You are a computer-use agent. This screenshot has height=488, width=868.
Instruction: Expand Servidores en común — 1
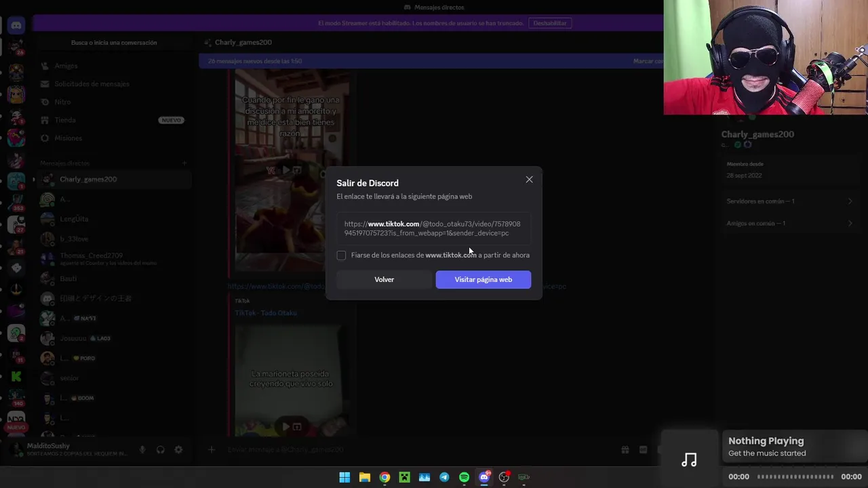(x=789, y=201)
